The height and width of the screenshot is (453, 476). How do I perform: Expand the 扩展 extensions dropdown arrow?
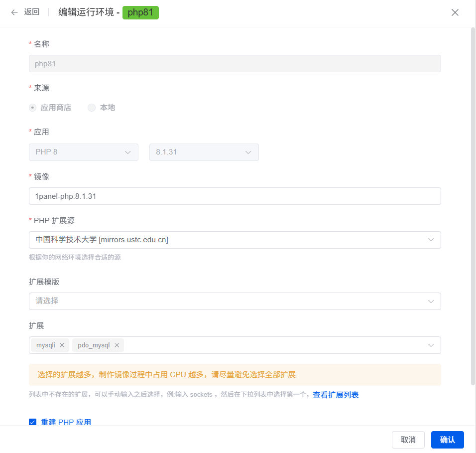click(431, 345)
